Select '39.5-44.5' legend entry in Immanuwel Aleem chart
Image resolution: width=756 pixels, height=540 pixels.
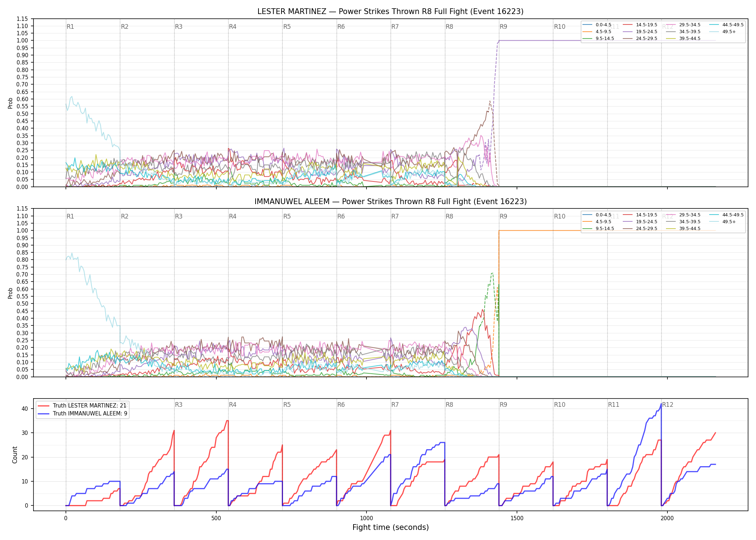click(683, 229)
